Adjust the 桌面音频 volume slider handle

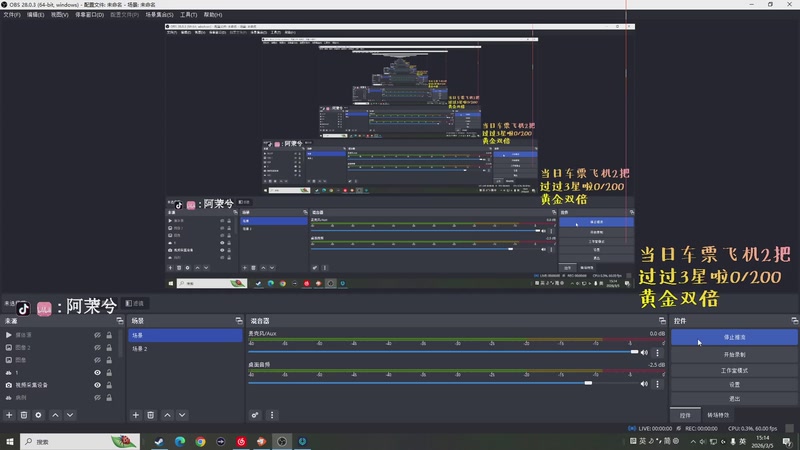tap(588, 383)
